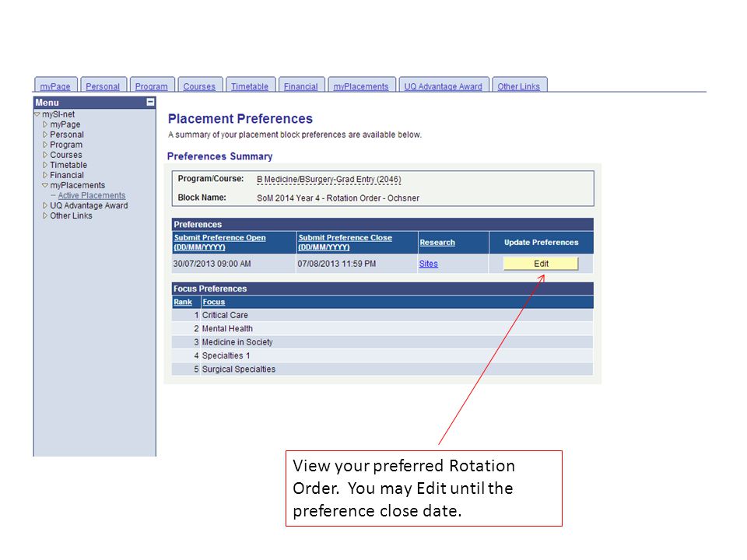
Task: Sort focus preferences by Focus
Action: tap(213, 302)
